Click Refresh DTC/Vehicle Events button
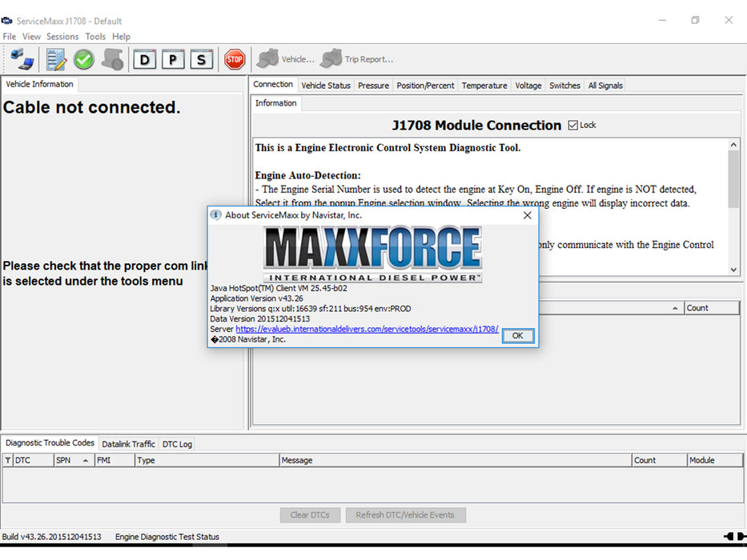Image resolution: width=747 pixels, height=560 pixels. point(405,514)
